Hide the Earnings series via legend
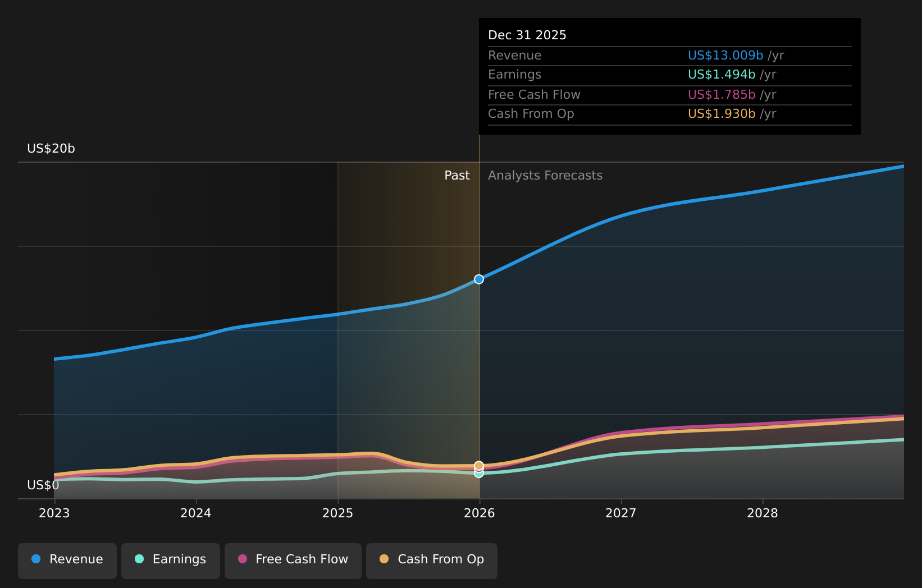The width and height of the screenshot is (922, 588). 171,560
